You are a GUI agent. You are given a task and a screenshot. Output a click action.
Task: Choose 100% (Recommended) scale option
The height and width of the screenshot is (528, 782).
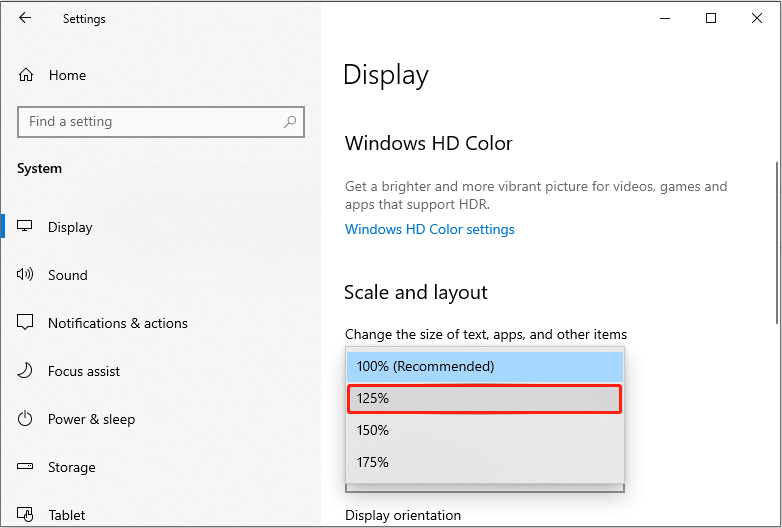[x=485, y=366]
